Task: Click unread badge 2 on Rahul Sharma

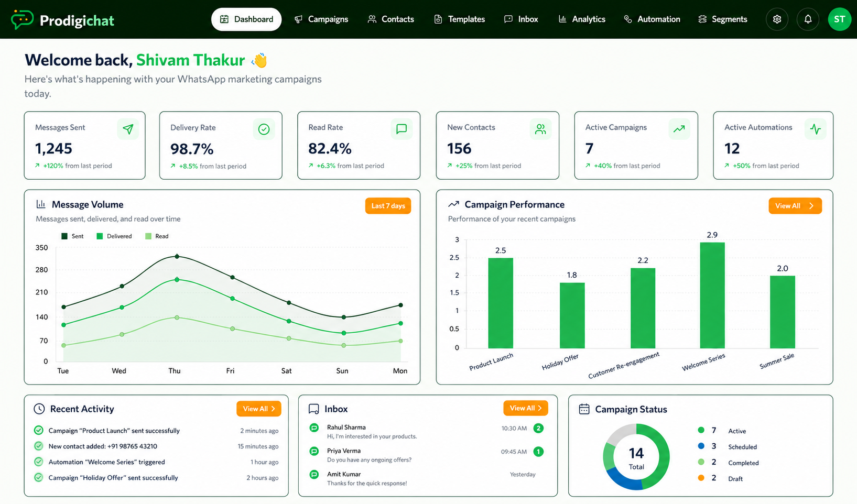Action: 538,428
